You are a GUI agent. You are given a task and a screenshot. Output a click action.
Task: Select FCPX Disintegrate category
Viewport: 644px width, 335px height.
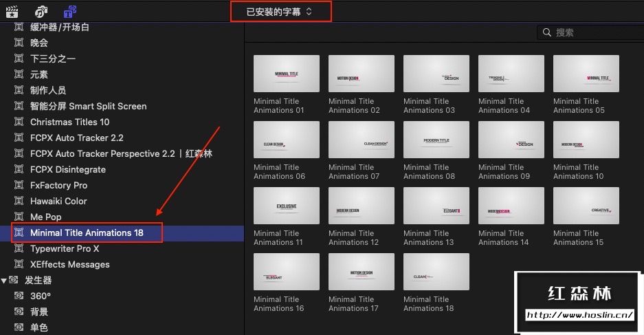[x=68, y=169]
